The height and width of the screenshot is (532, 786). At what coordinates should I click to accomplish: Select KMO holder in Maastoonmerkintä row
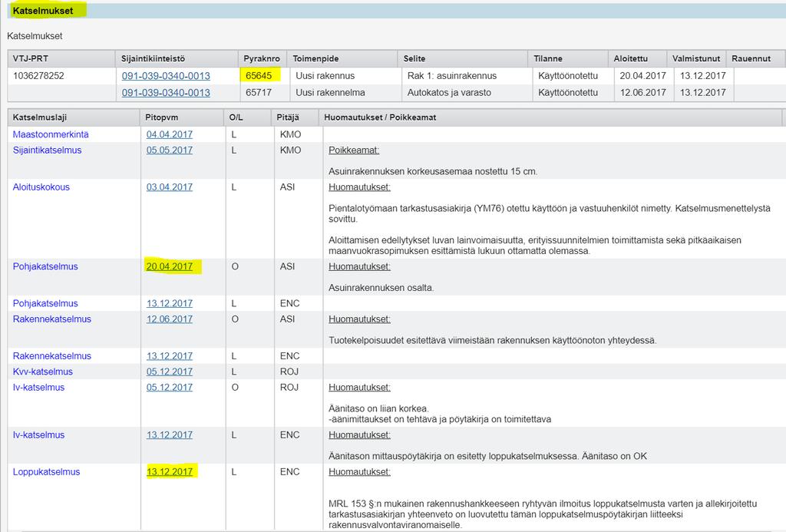click(291, 134)
